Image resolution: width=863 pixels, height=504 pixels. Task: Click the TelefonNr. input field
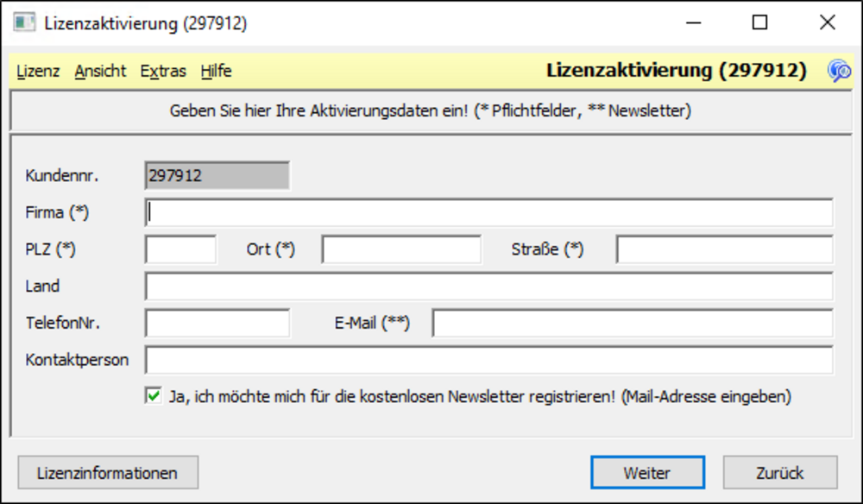click(x=217, y=323)
